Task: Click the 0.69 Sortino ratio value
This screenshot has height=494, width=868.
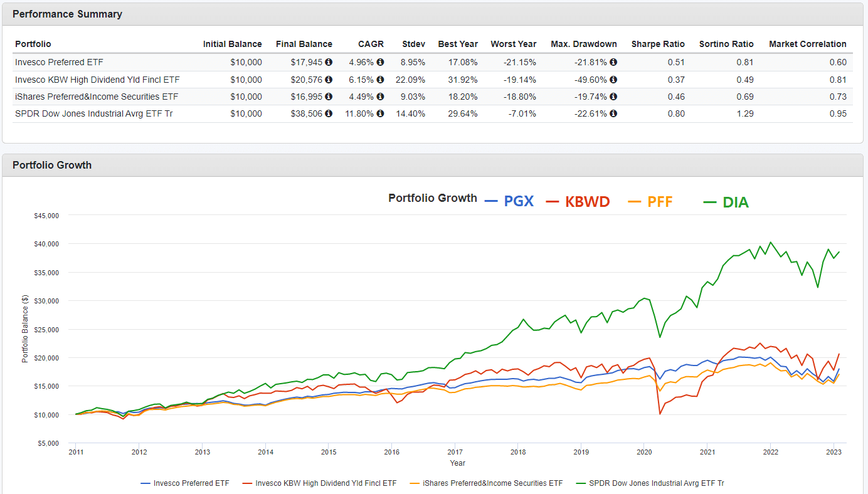Action: pos(746,97)
